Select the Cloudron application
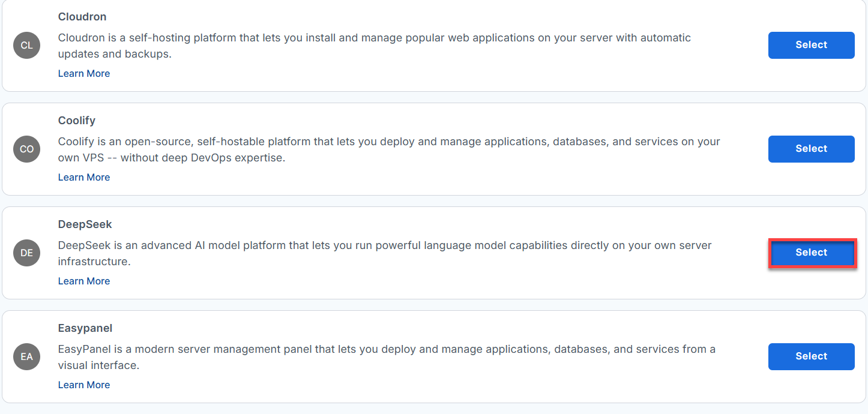The width and height of the screenshot is (868, 414). (811, 45)
